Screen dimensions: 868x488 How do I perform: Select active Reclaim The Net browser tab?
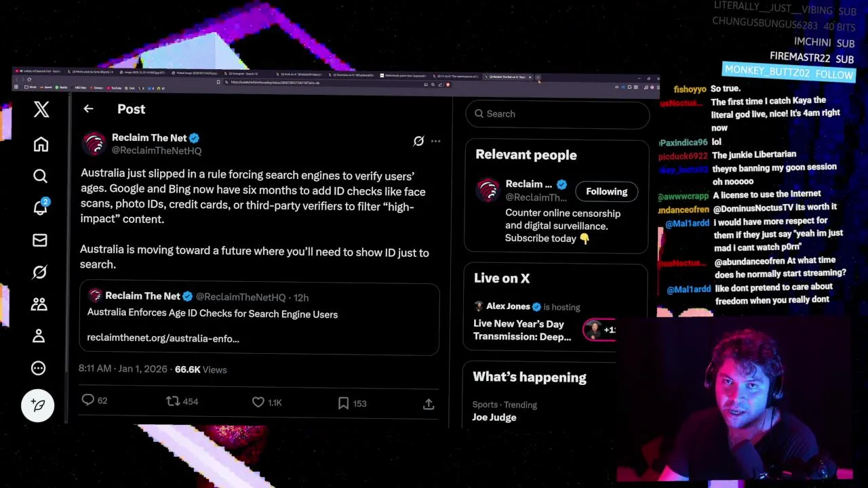tap(509, 77)
